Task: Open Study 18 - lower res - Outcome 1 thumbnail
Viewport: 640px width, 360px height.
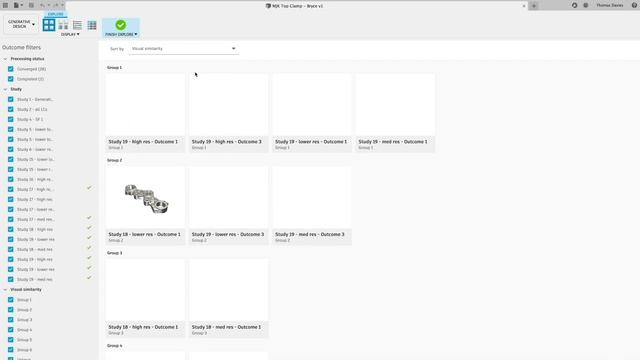Action: (x=145, y=198)
